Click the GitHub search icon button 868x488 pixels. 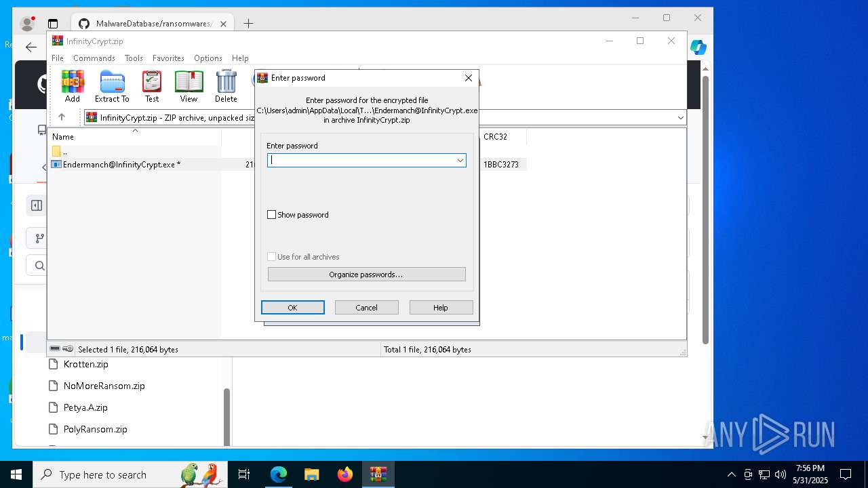pyautogui.click(x=39, y=265)
